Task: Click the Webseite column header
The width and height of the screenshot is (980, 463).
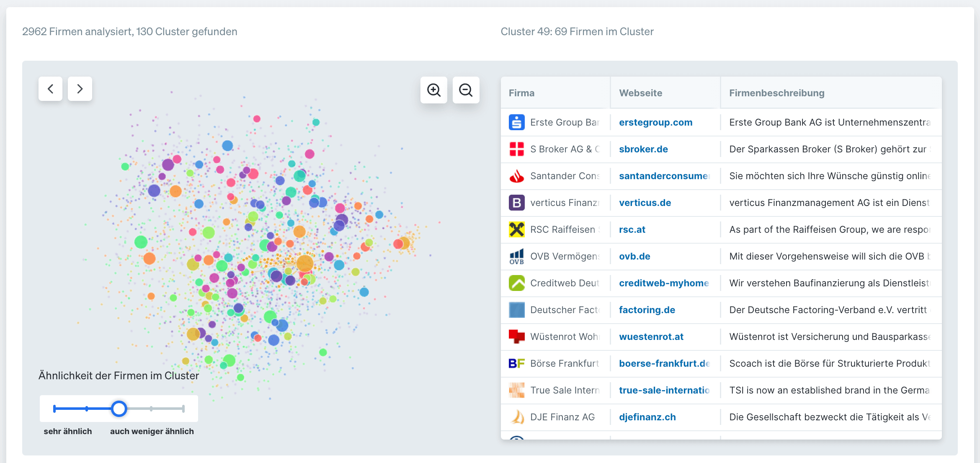Action: point(640,93)
